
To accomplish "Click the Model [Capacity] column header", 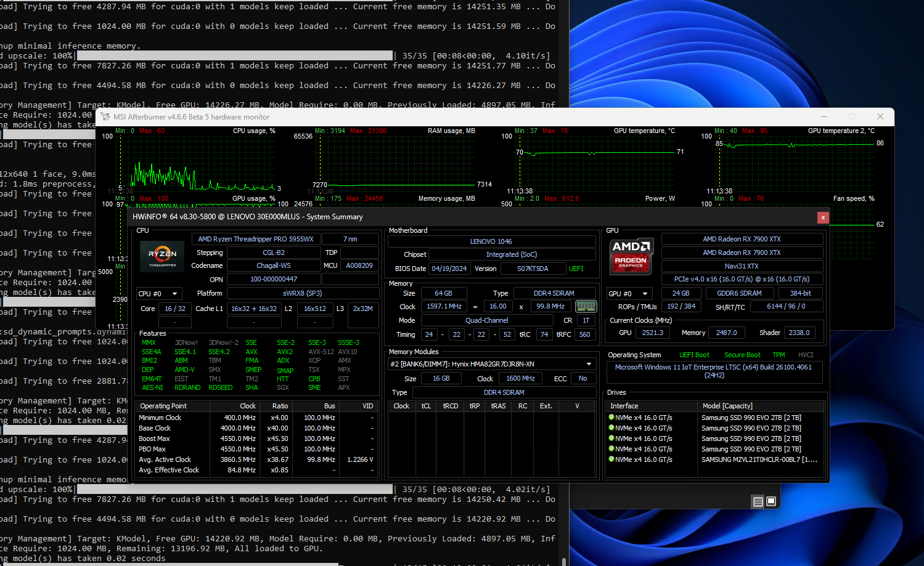I will (761, 406).
